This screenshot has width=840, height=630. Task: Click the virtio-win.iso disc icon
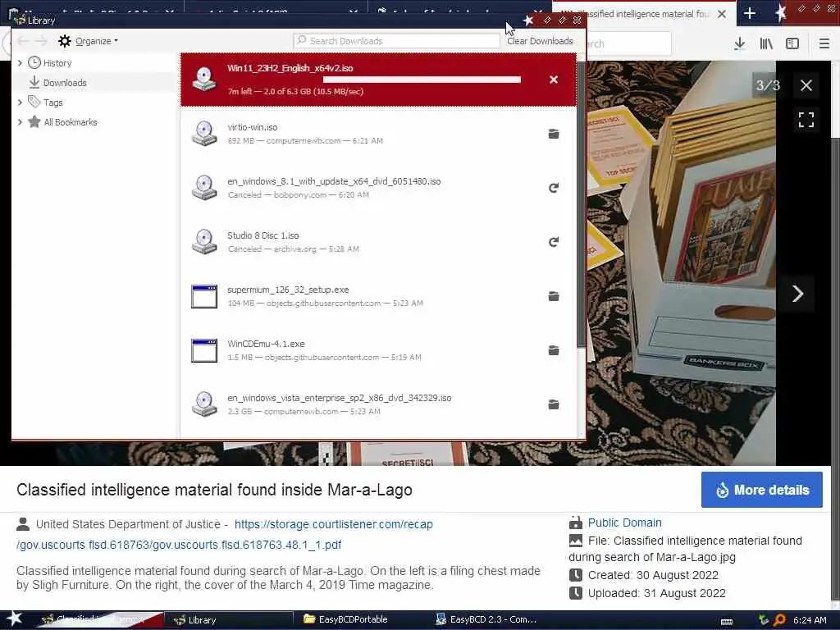(204, 134)
